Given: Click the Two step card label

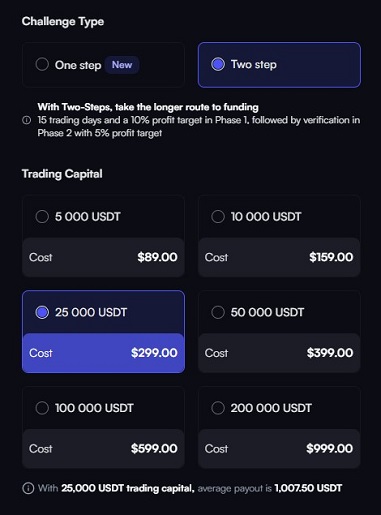Looking at the screenshot, I should [x=254, y=64].
